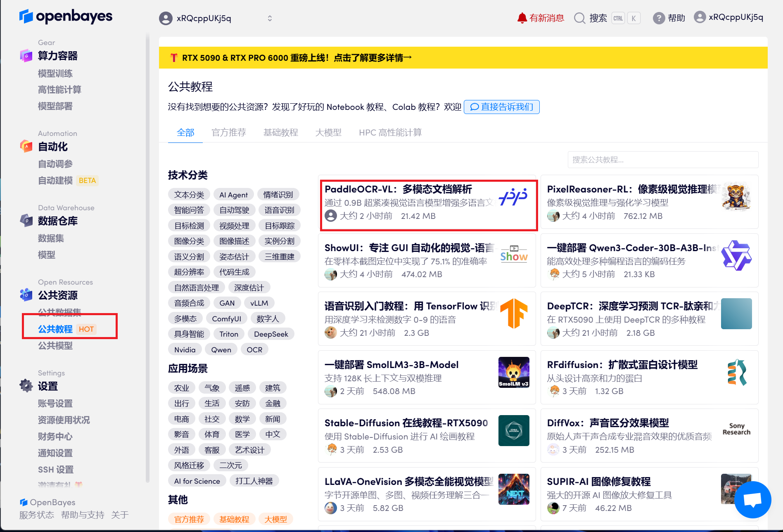Open the search magnifier icon
The width and height of the screenshot is (783, 532).
pyautogui.click(x=579, y=18)
